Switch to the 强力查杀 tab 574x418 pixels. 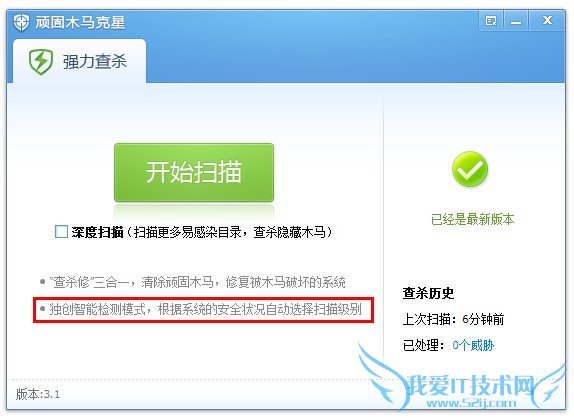point(79,61)
